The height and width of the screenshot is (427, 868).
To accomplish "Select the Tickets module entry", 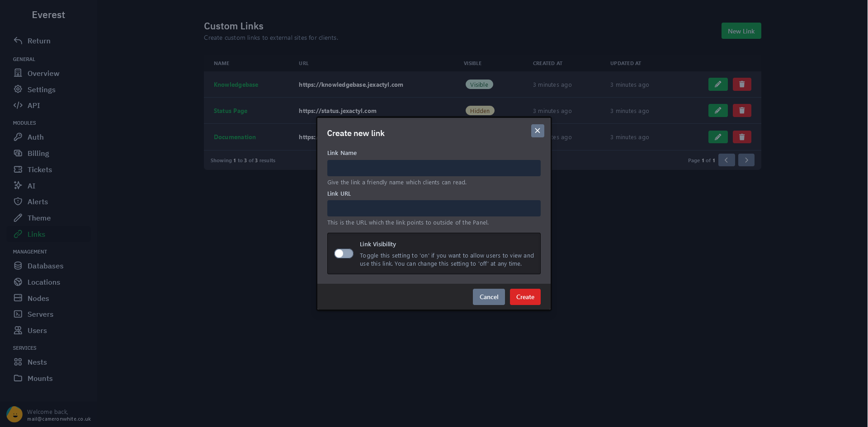I will pos(40,169).
